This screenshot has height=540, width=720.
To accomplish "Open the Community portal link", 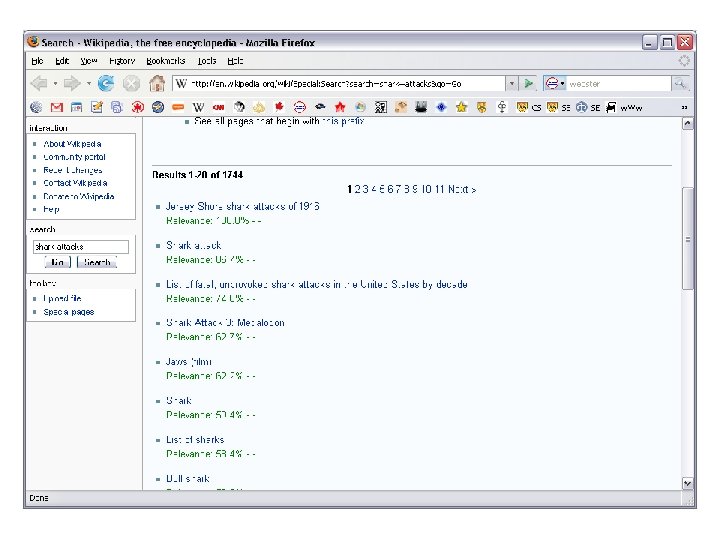I will pos(74,157).
